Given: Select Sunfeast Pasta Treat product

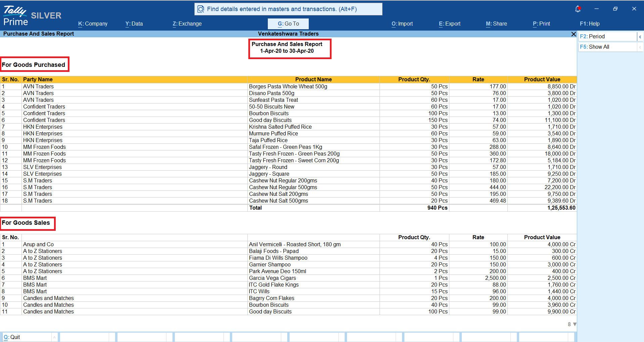Looking at the screenshot, I should click(273, 100).
